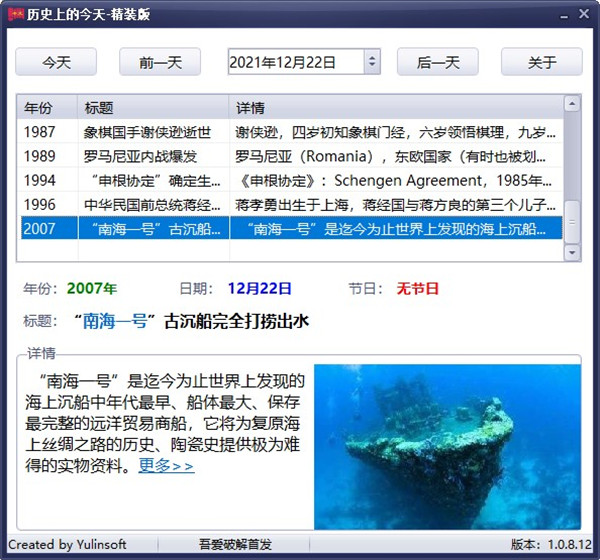This screenshot has height=560, width=600.
Task: Click the blue 12月22日 date value
Action: coord(259,288)
